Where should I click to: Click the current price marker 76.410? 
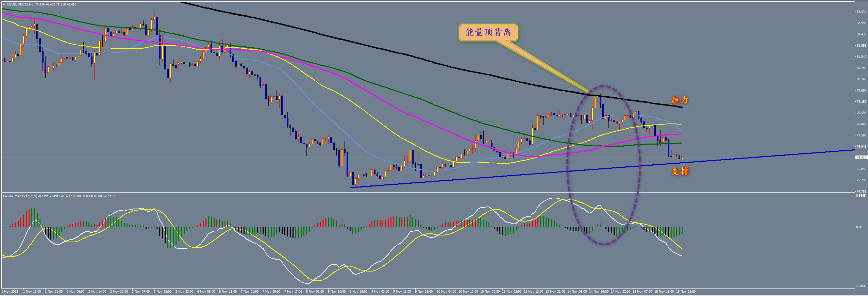861,158
